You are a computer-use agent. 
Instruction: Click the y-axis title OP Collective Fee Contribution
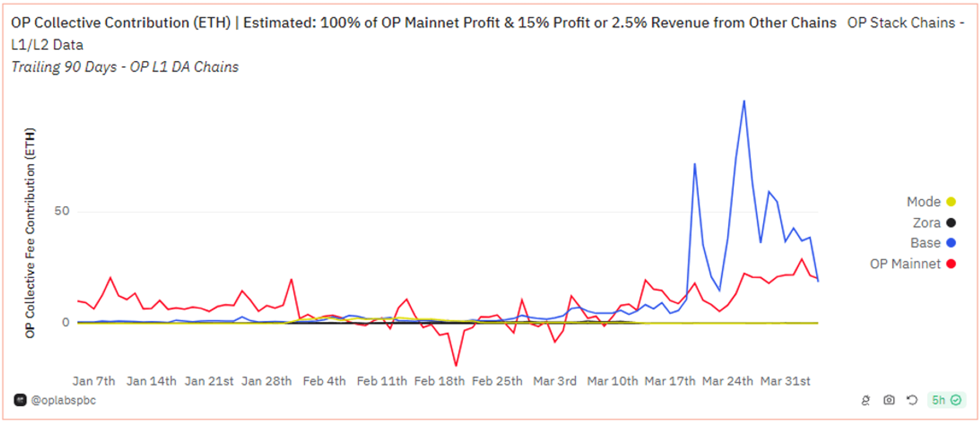coord(30,233)
